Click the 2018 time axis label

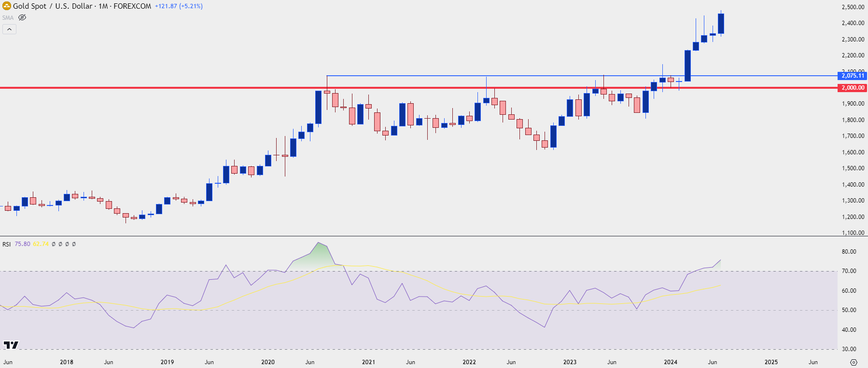pyautogui.click(x=67, y=362)
